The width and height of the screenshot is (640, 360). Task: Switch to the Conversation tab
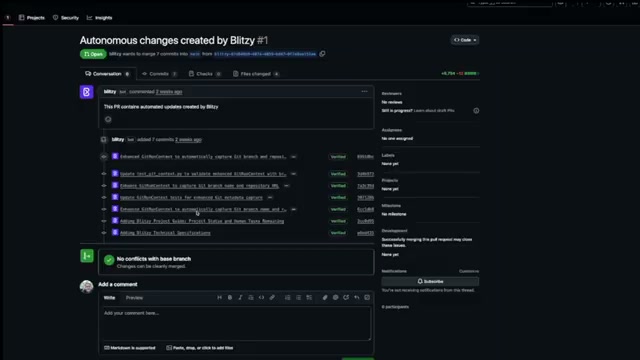pos(107,74)
